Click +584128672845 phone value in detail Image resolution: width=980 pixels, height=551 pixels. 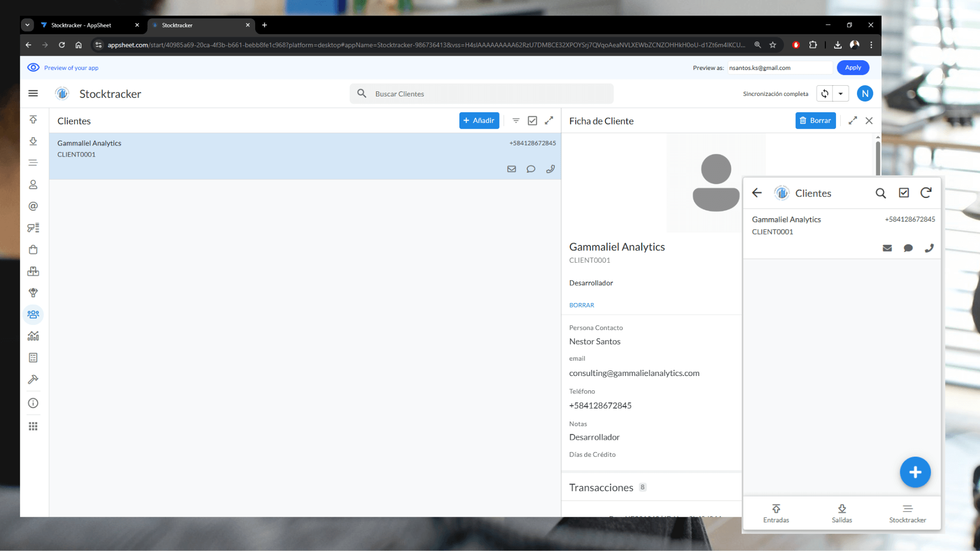pos(600,406)
